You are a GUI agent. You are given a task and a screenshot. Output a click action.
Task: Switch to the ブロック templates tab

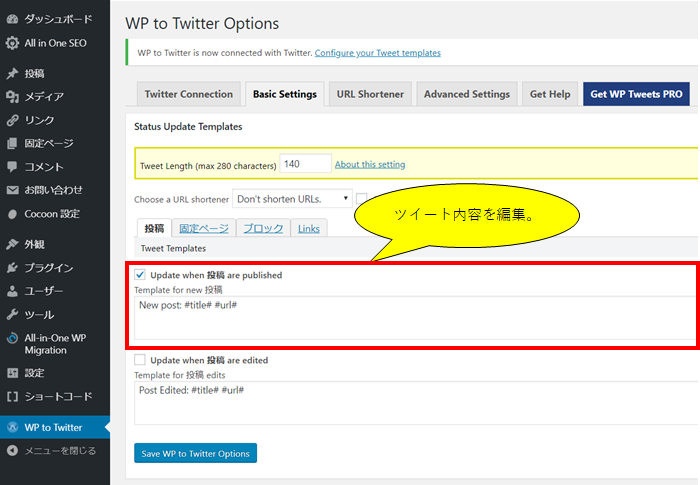(263, 228)
